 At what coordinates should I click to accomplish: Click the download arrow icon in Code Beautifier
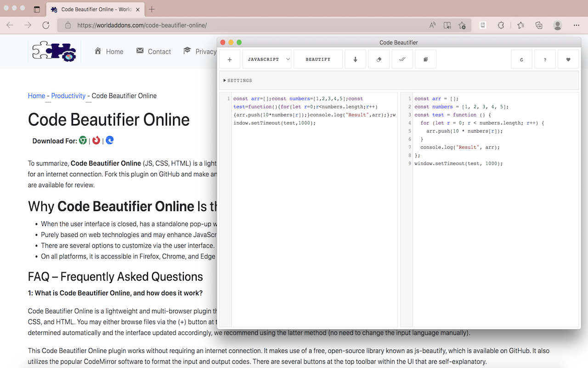pyautogui.click(x=356, y=59)
